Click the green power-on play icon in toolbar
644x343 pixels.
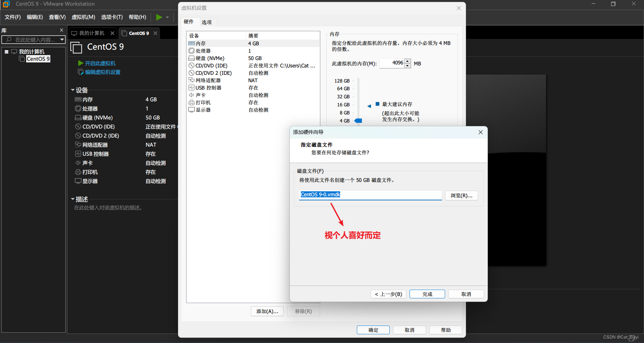159,17
